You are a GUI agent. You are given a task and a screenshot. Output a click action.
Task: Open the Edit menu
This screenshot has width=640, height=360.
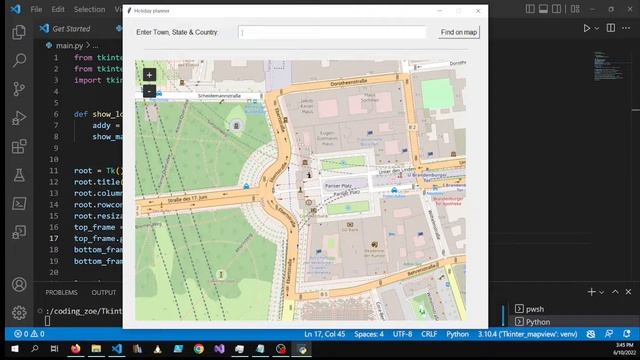[58, 9]
